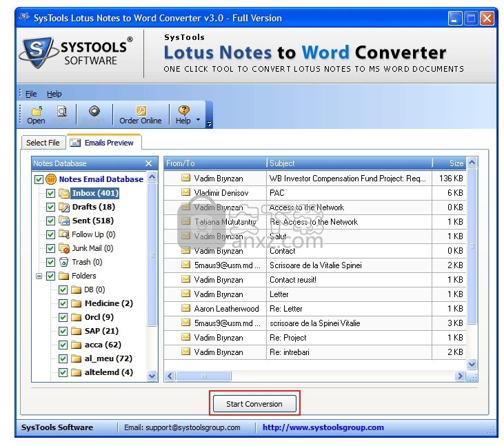Close the Notes Database panel
Viewport: 504px width, 446px height.
click(x=148, y=163)
